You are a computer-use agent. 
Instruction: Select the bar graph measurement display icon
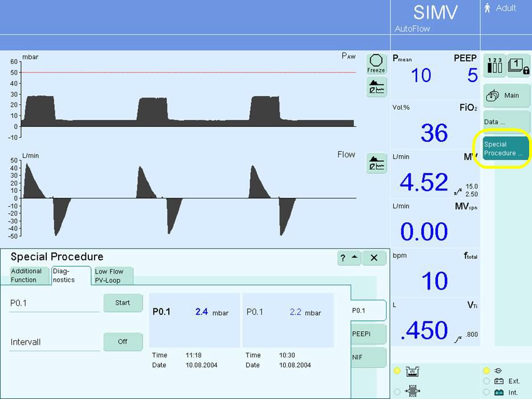click(494, 66)
